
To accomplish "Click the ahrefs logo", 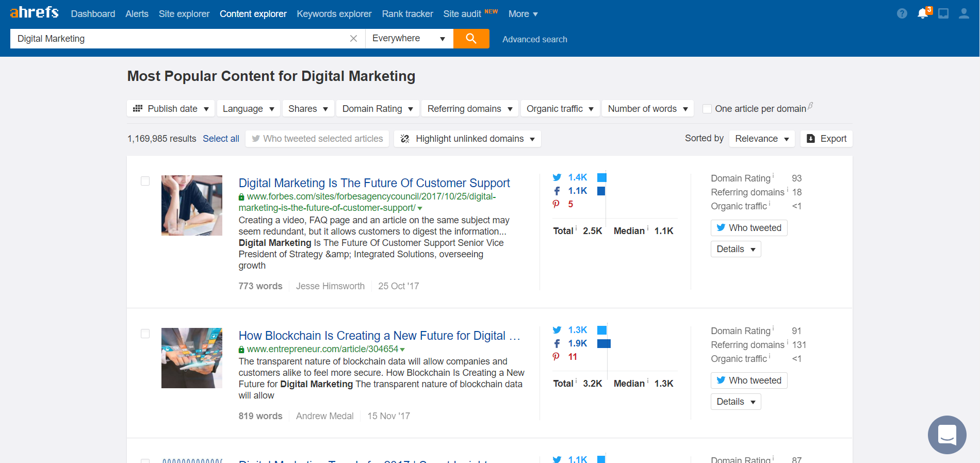I will point(34,12).
